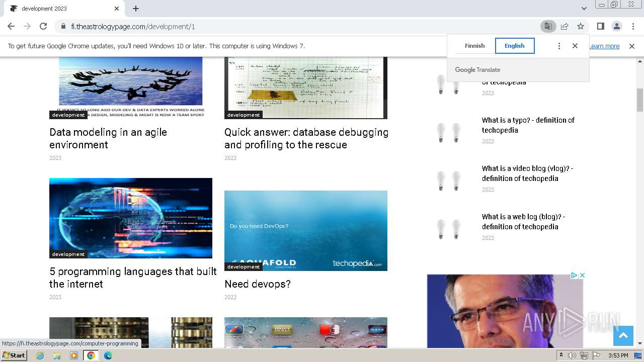Click the Do you need DevOps thumbnail
The width and height of the screenshot is (644, 362).
click(x=306, y=231)
